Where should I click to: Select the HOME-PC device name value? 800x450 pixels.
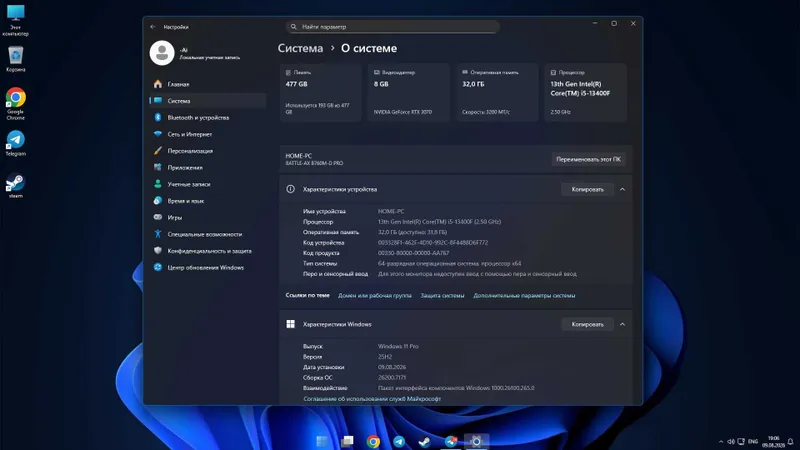point(391,211)
